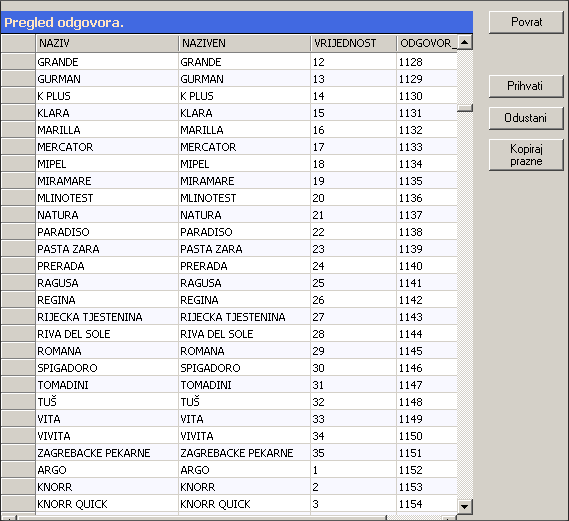Click the Povrat button
The width and height of the screenshot is (569, 521).
point(526,22)
